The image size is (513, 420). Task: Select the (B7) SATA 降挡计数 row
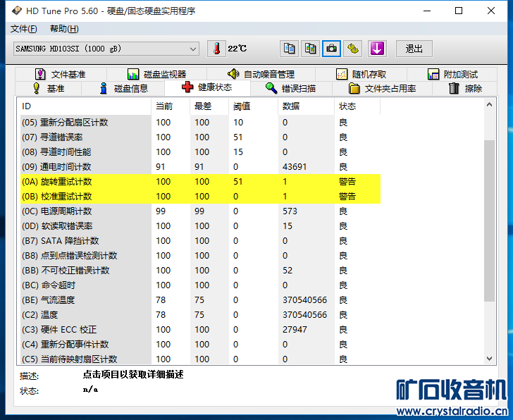(x=200, y=241)
